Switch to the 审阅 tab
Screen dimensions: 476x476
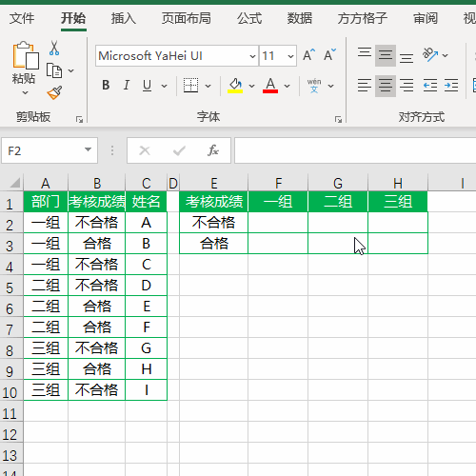426,18
